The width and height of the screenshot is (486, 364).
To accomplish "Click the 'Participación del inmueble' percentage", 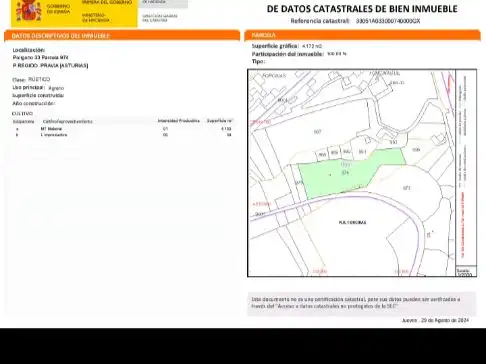I will click(x=337, y=54).
